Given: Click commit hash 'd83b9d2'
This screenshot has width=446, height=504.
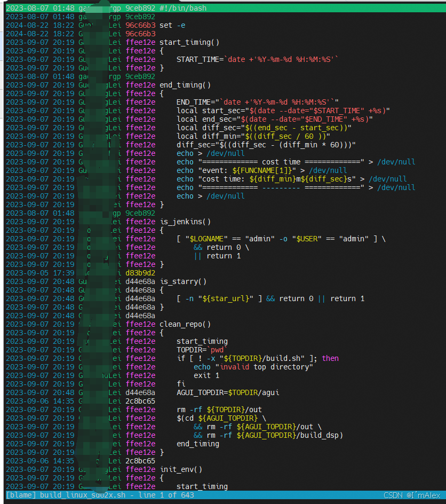Looking at the screenshot, I should (140, 273).
